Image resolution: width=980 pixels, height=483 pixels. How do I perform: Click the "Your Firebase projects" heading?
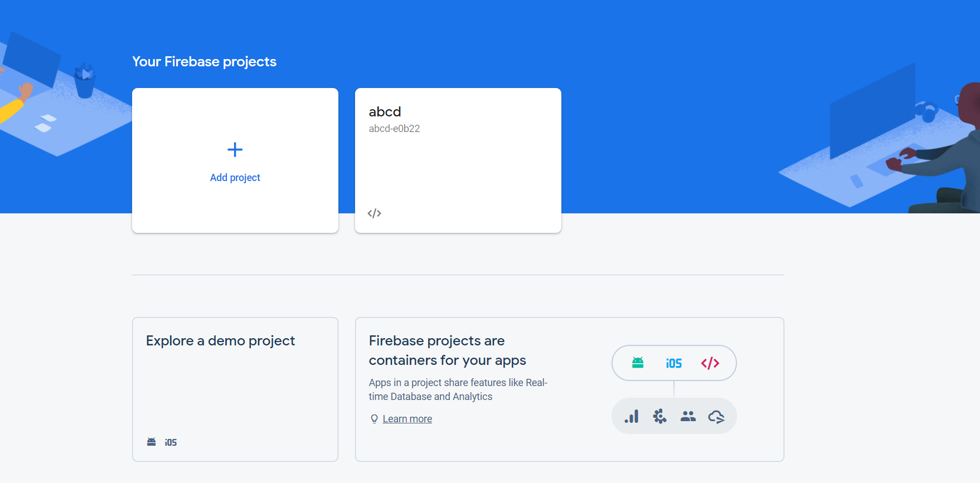pyautogui.click(x=204, y=62)
